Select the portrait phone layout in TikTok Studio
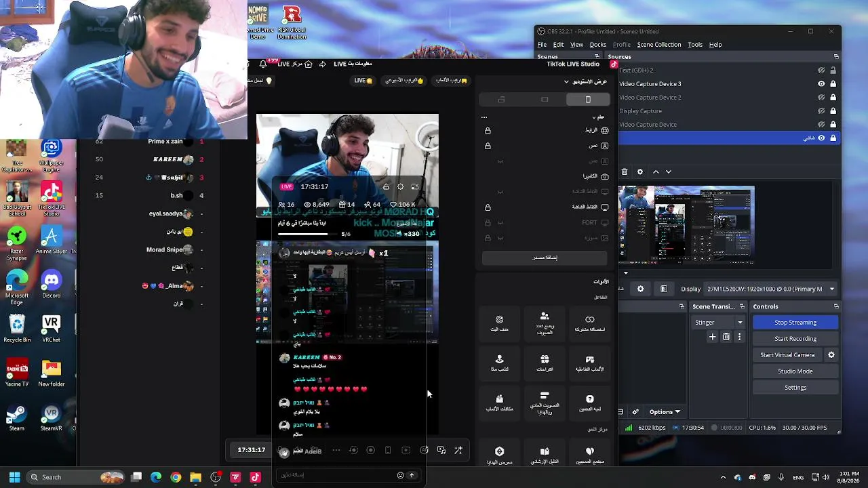 coord(588,100)
